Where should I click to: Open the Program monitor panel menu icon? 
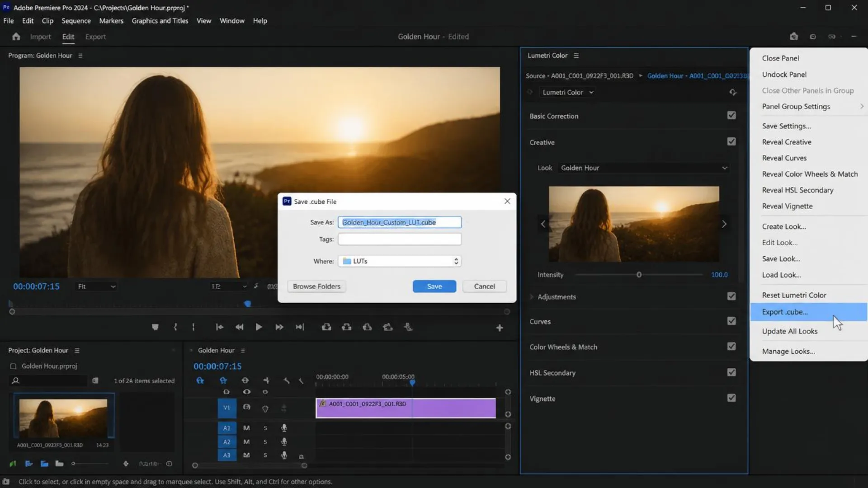coord(80,56)
